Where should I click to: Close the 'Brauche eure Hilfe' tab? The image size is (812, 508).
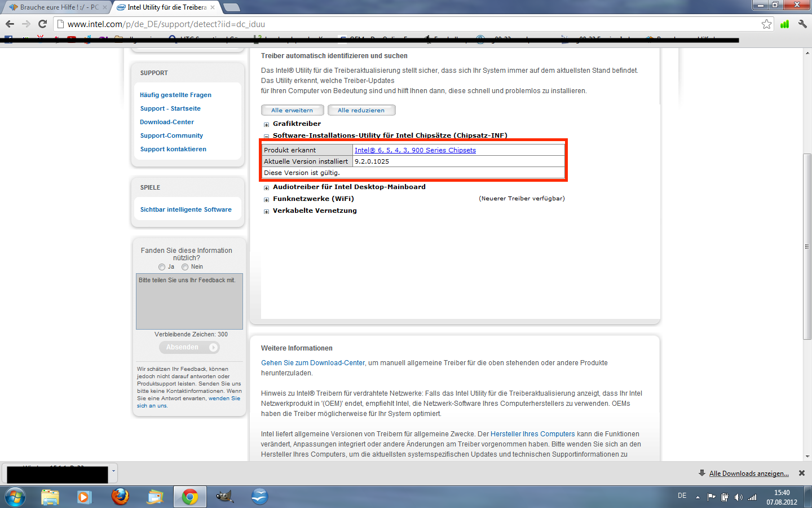[105, 7]
